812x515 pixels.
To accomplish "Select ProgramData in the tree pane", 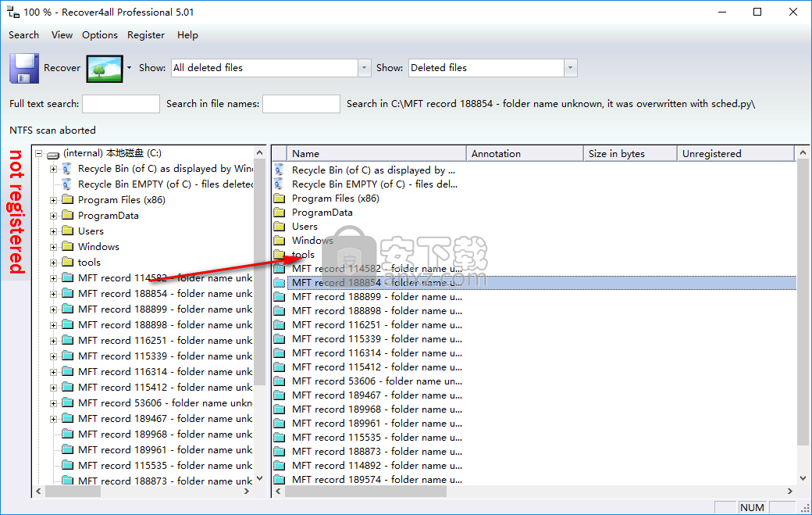I will 109,216.
